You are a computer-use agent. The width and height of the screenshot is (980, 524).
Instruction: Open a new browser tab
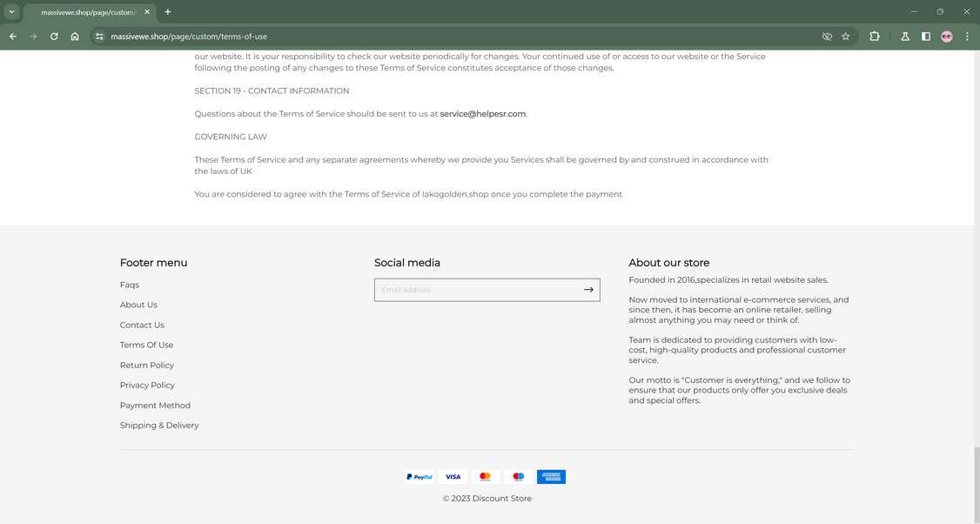point(168,12)
